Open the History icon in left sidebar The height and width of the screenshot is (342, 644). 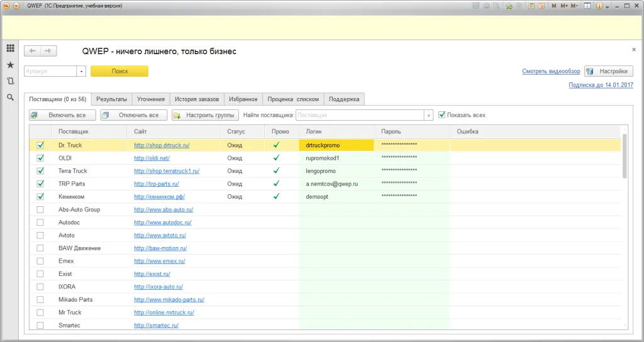[10, 81]
